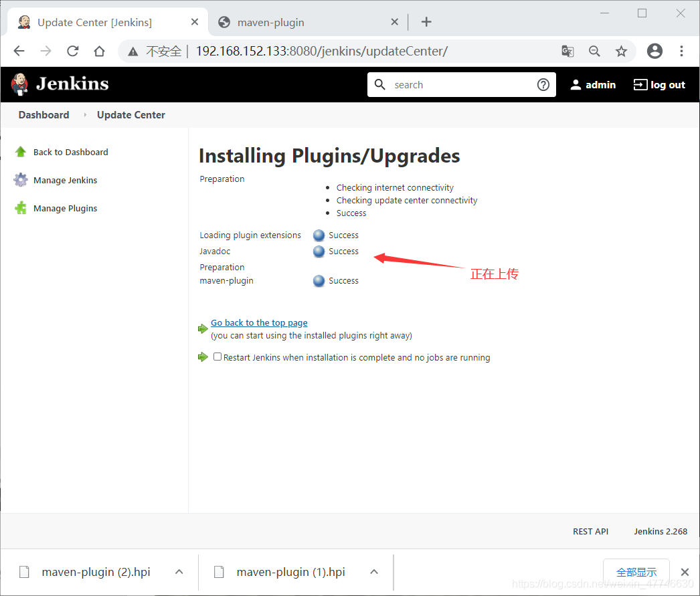700x596 pixels.
Task: Click the zoom magnifier icon in address bar
Action: [x=594, y=52]
